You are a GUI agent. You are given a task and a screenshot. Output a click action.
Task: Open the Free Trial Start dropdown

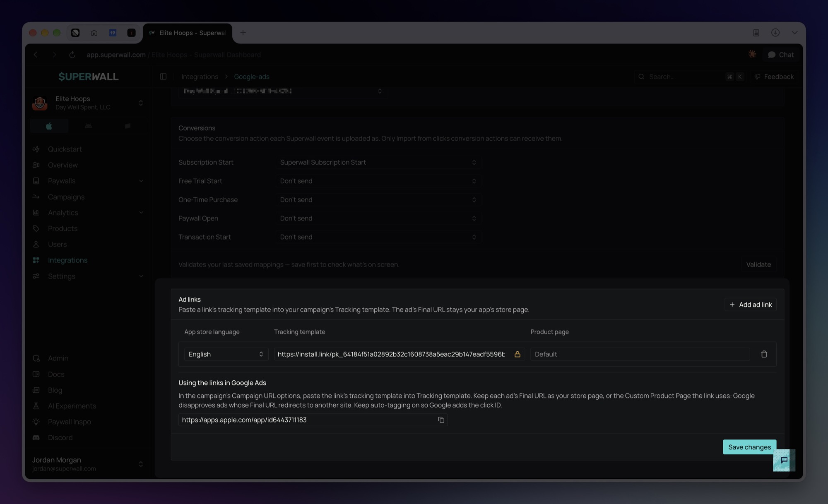378,181
